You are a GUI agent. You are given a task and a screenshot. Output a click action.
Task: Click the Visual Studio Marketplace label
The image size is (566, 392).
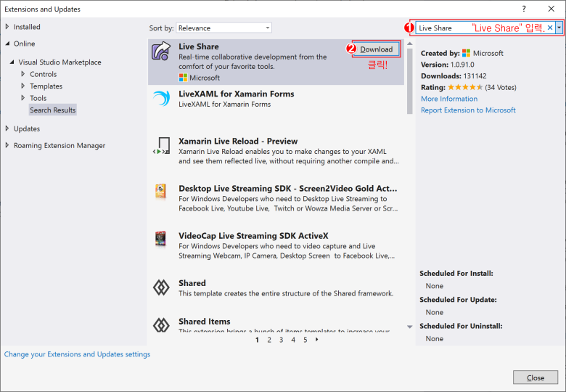60,62
